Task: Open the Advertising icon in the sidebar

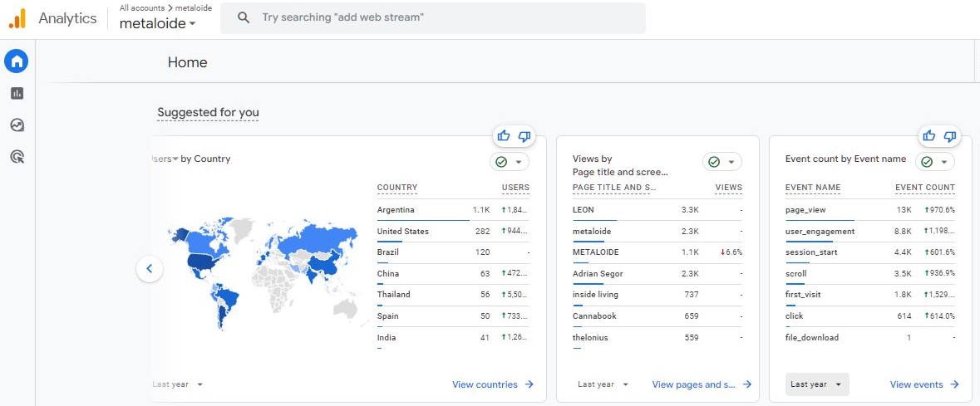Action: click(x=17, y=157)
